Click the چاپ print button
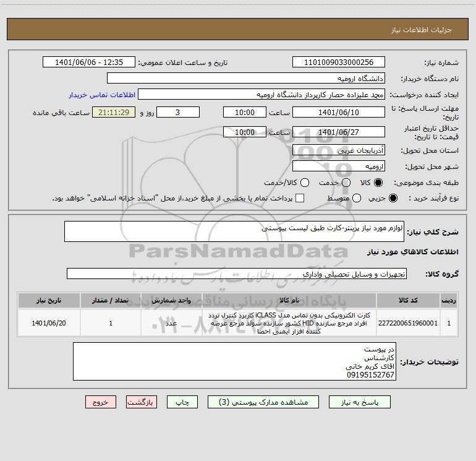Screen dimensions: 476x461 tap(182, 402)
